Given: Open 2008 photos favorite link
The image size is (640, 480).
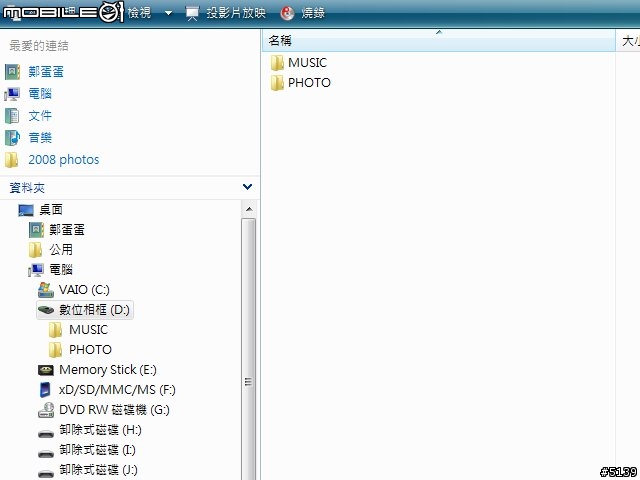Looking at the screenshot, I should [x=64, y=160].
